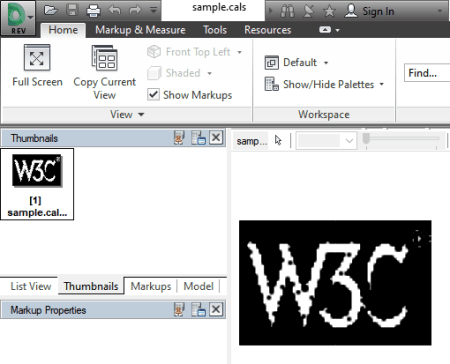
Task: Click Thumbnails palette dock window icon
Action: coord(198,138)
